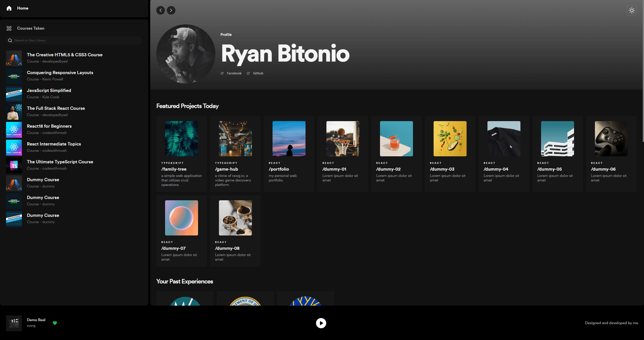Open the /family-tree project card
The width and height of the screenshot is (644, 340).
tap(181, 153)
